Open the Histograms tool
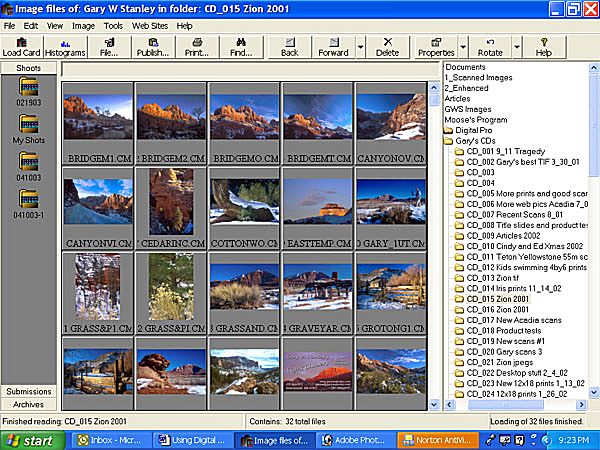 tap(65, 46)
